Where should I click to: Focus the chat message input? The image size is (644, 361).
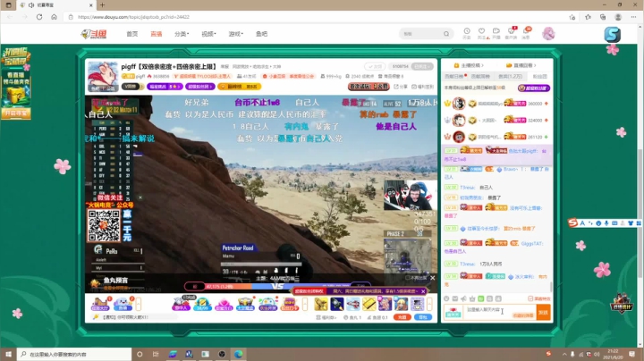pyautogui.click(x=499, y=312)
